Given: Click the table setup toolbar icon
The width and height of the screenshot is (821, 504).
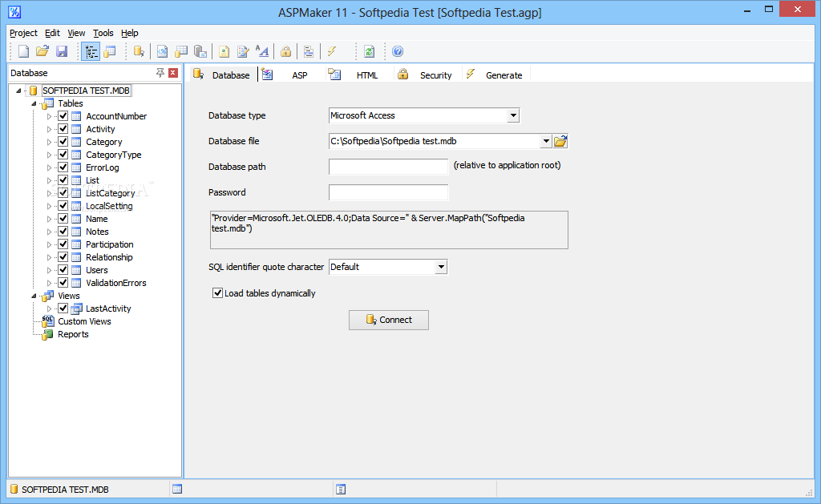Looking at the screenshot, I should 181,51.
